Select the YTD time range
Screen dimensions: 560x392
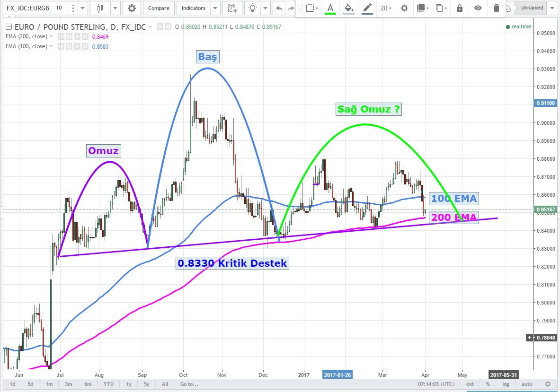coord(108,384)
